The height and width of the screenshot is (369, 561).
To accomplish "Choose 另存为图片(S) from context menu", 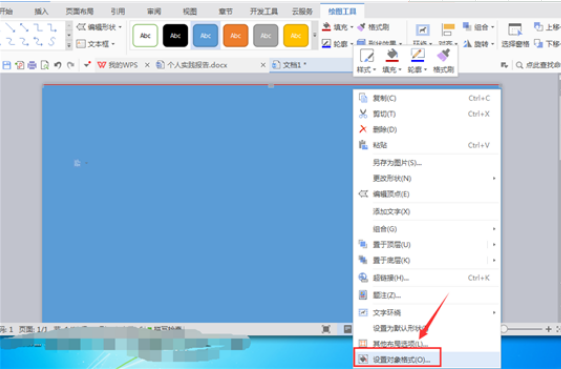I will pyautogui.click(x=427, y=163).
